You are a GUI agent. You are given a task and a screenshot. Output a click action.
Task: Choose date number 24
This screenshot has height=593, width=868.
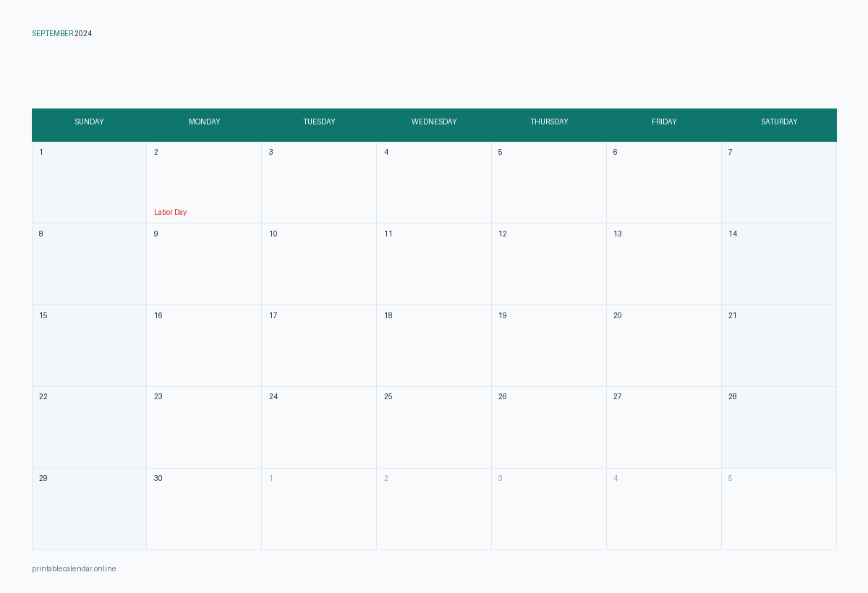click(273, 396)
